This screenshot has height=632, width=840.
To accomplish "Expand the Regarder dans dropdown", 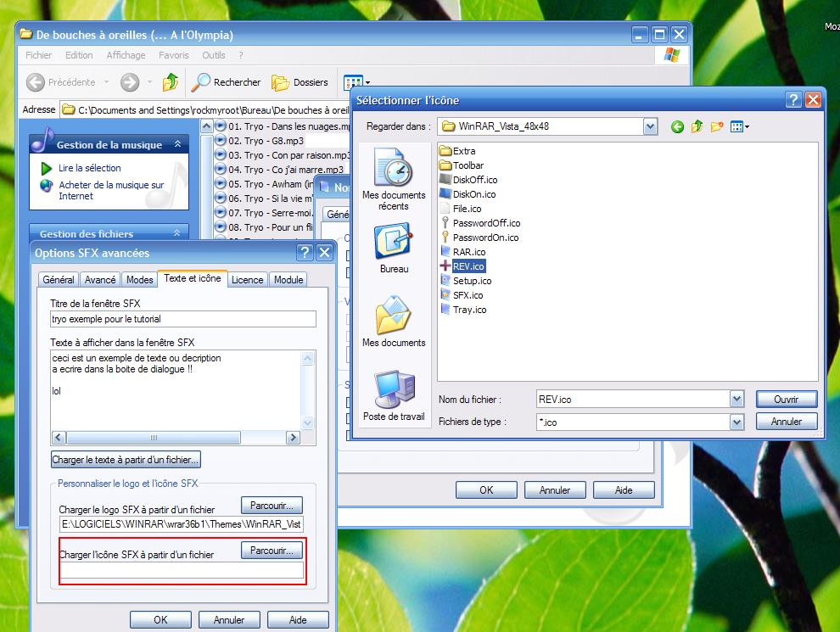I will (650, 127).
